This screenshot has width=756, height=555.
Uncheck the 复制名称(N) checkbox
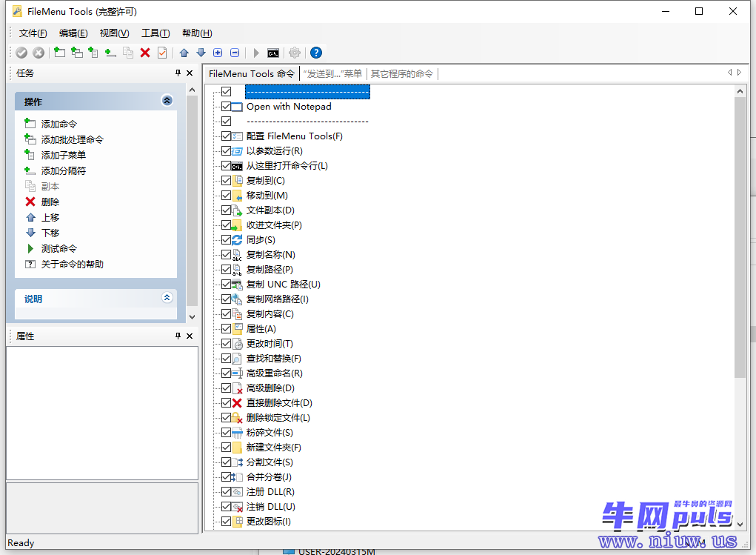coord(226,254)
